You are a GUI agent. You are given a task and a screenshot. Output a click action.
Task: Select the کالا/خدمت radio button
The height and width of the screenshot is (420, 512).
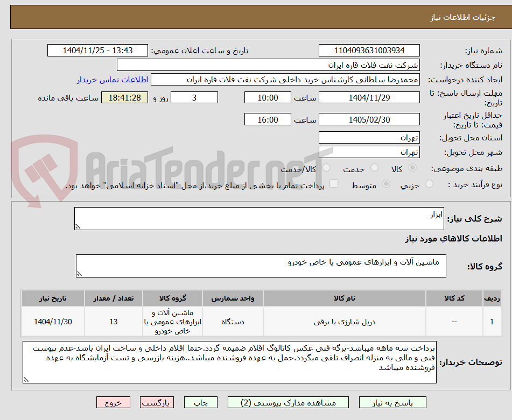326,168
